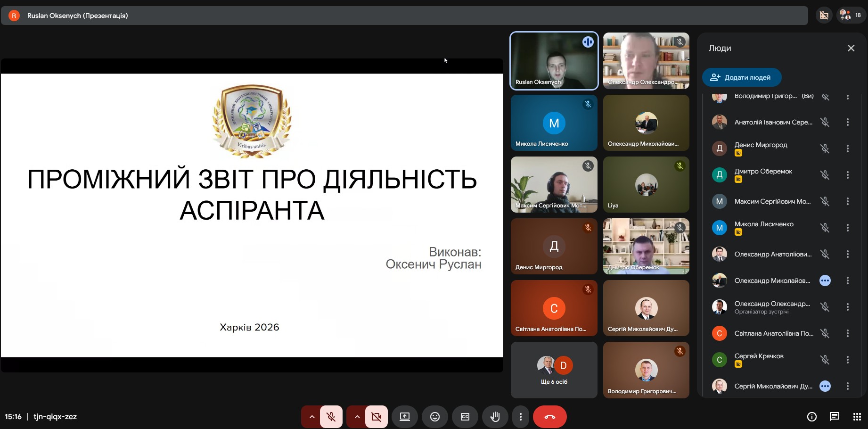The height and width of the screenshot is (429, 868).
Task: Toggle the microphone mute button
Action: point(331,417)
